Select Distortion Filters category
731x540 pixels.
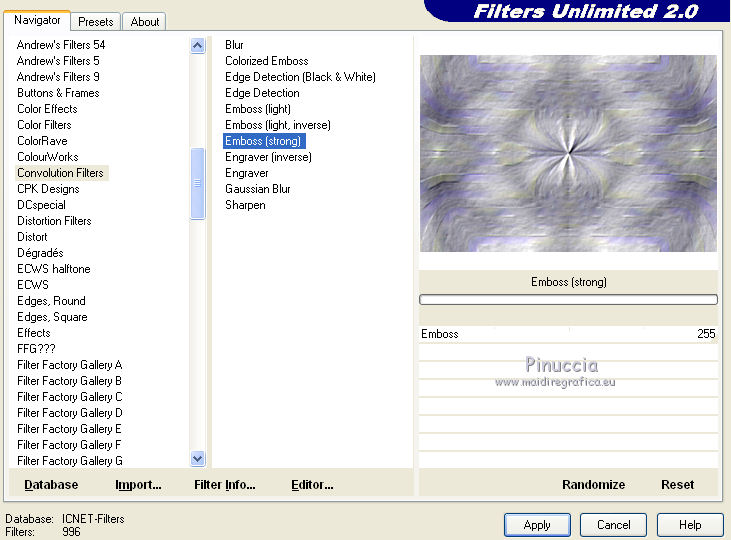[x=54, y=221]
